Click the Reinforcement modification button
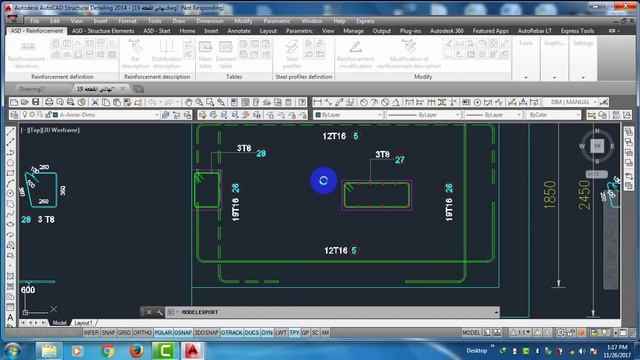This screenshot has width=640, height=360. pyautogui.click(x=356, y=54)
